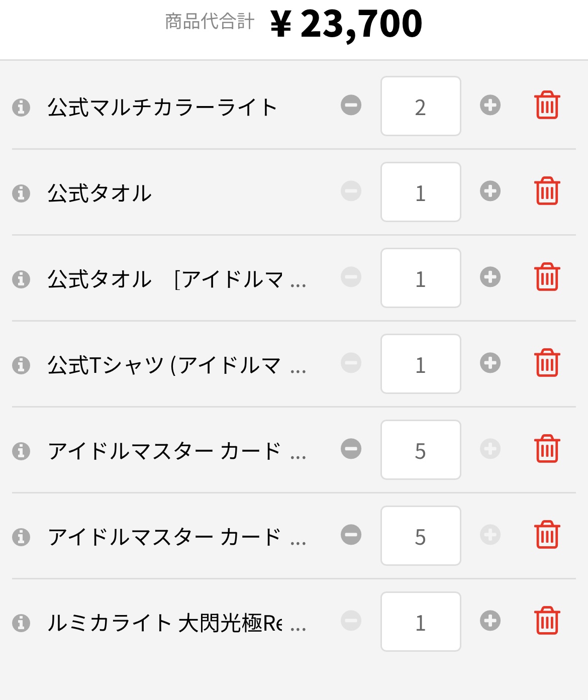Show info for the 公式Tシャツ item
Image resolution: width=588 pixels, height=700 pixels.
(x=21, y=365)
